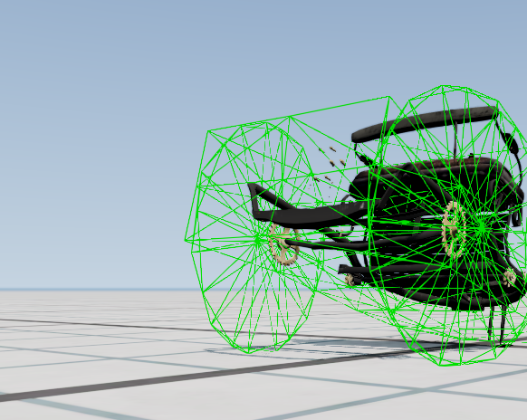Select the curved black roof bar of vehicle

[x=425, y=123]
